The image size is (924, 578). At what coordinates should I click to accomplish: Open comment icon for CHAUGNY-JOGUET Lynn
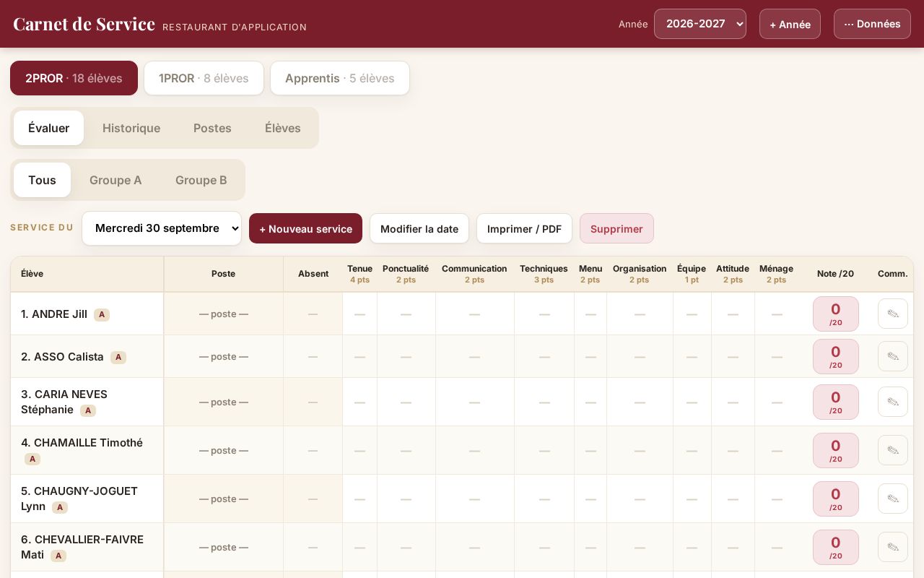coord(893,499)
